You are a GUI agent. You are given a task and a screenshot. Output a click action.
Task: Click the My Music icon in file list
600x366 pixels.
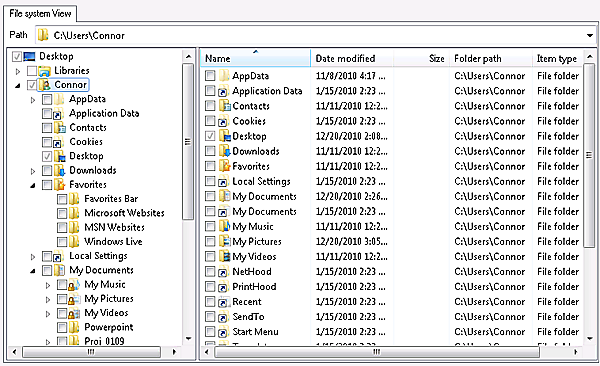[x=225, y=226]
